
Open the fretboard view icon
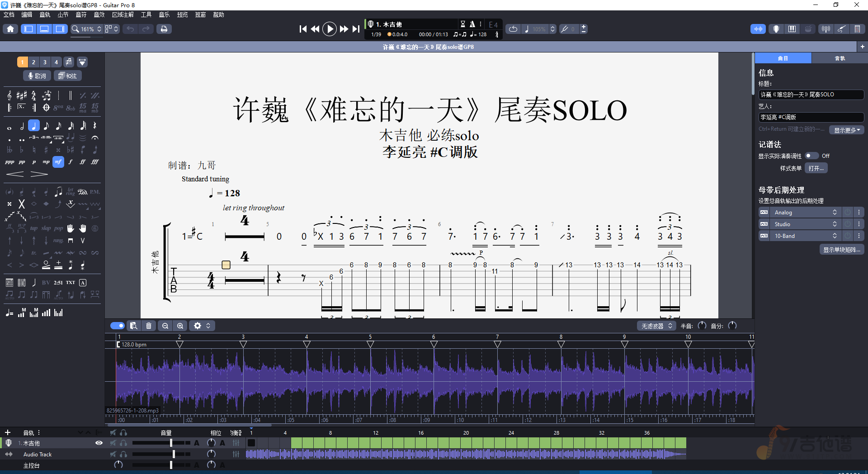[x=776, y=29]
